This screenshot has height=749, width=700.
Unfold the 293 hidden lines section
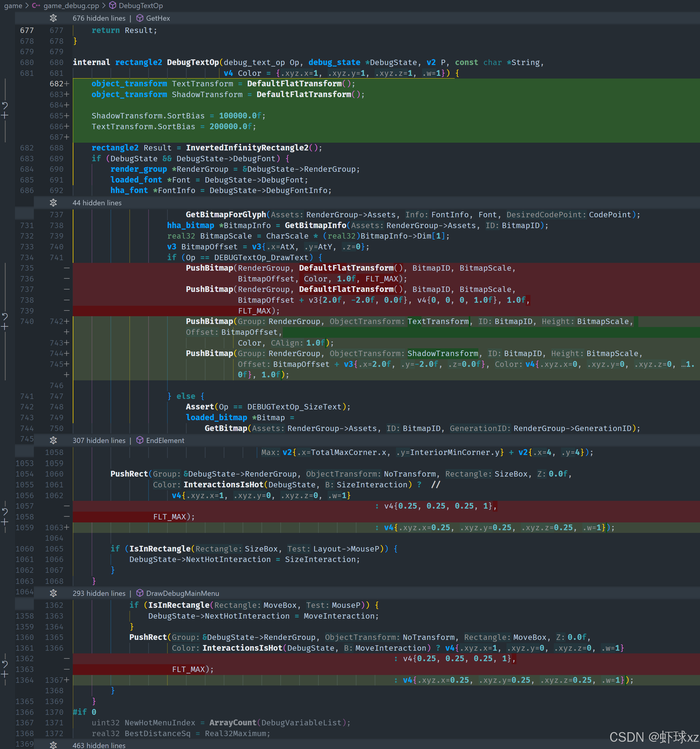tap(53, 593)
